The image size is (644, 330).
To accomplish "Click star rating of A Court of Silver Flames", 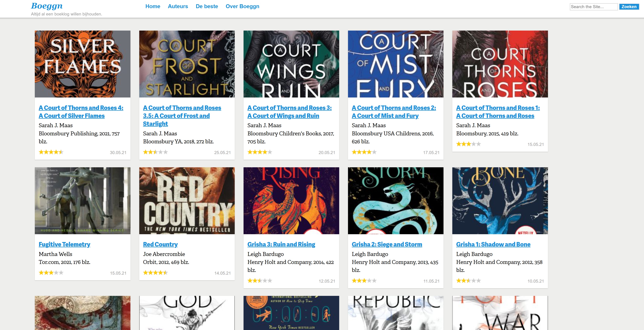I will pyautogui.click(x=51, y=152).
